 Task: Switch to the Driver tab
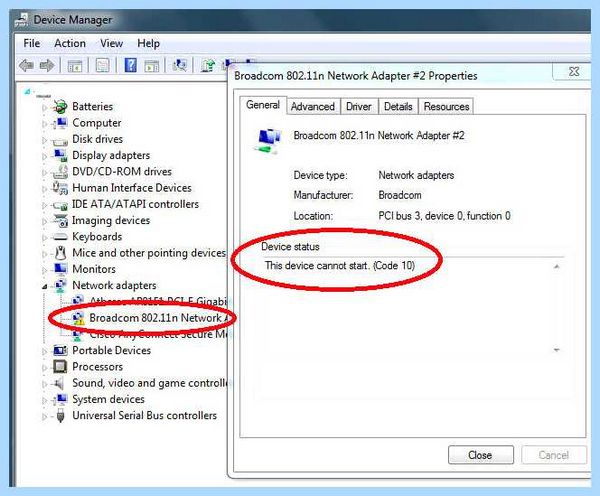coord(359,106)
